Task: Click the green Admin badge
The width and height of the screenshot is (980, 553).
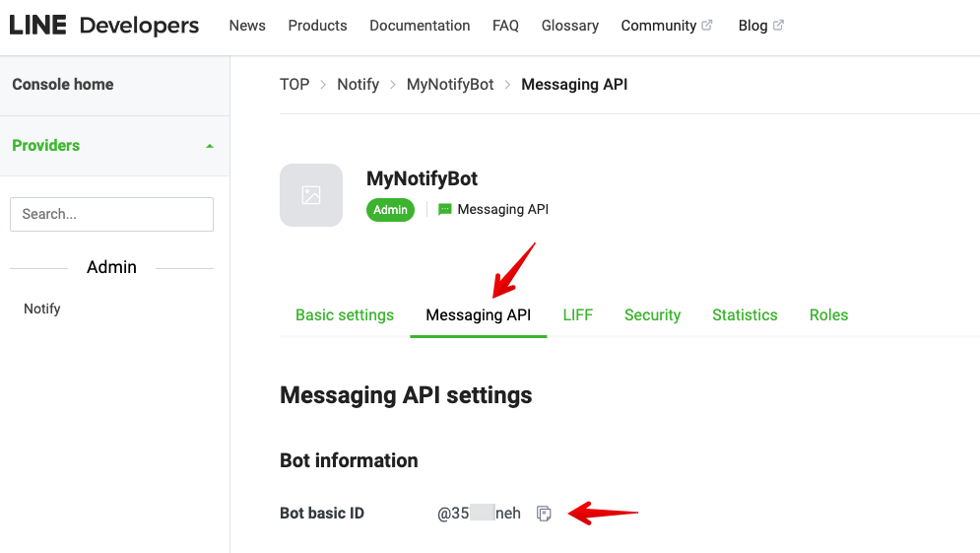Action: [x=390, y=210]
